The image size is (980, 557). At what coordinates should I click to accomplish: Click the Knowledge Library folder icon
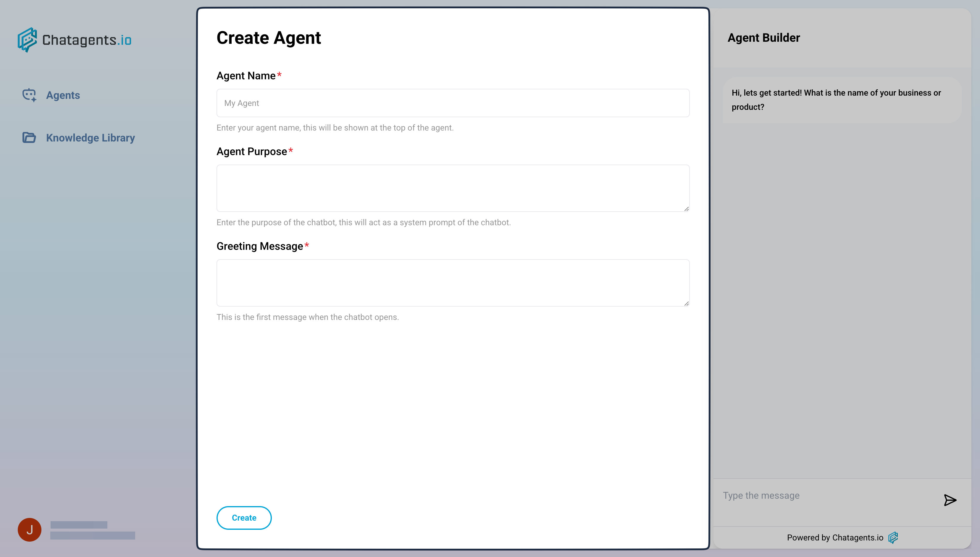tap(29, 138)
